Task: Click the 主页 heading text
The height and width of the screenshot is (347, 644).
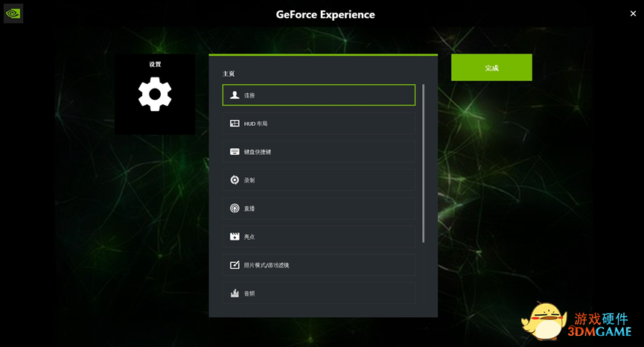Action: coord(229,74)
